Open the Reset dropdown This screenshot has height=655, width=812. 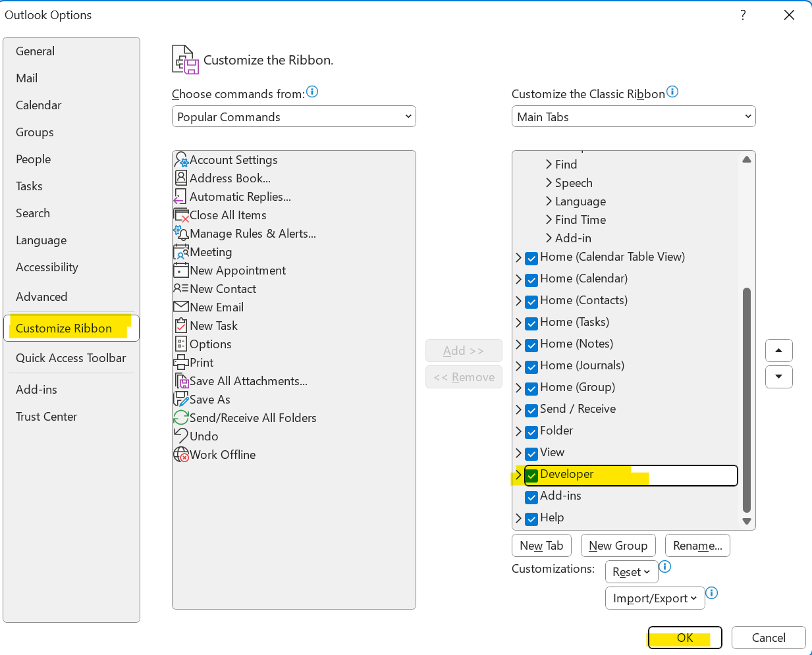coord(631,572)
